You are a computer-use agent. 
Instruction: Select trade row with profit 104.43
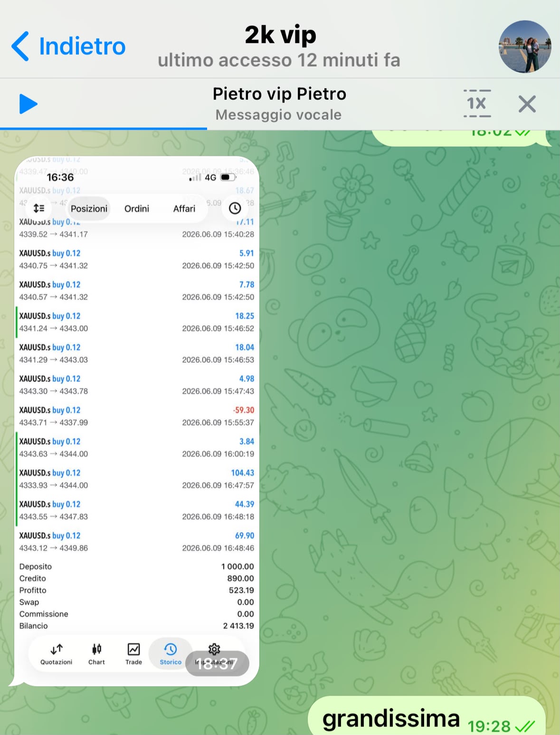[137, 479]
